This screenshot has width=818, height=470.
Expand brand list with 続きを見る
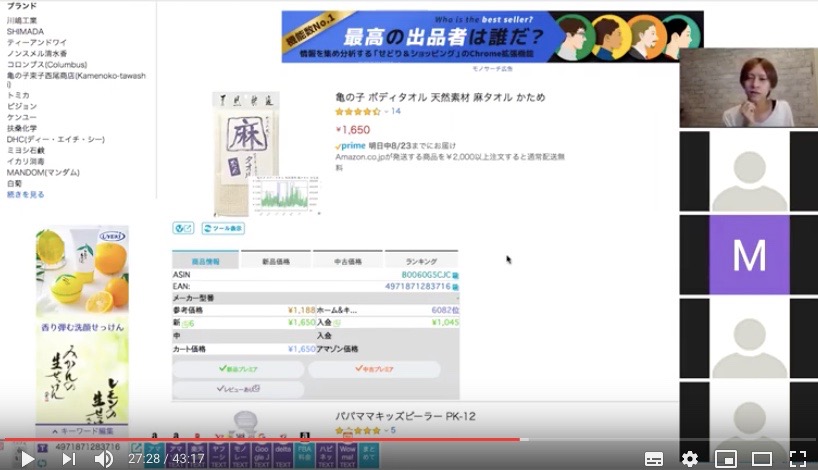pos(26,195)
